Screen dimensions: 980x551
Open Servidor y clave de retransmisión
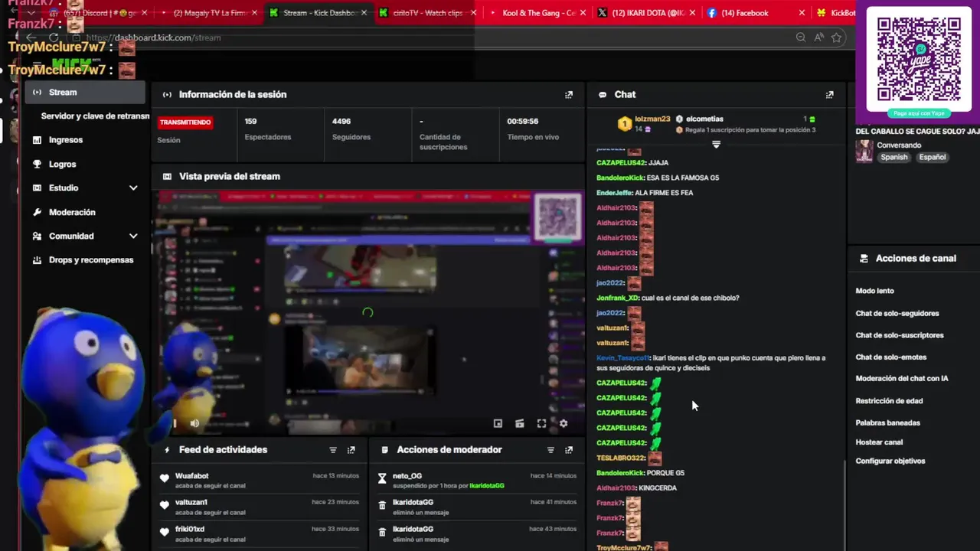pos(95,116)
